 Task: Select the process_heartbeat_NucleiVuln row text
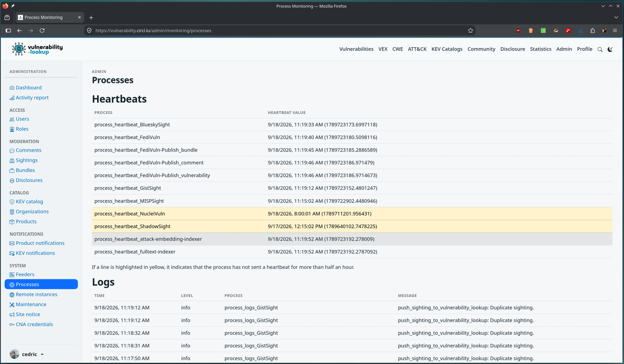click(x=129, y=214)
